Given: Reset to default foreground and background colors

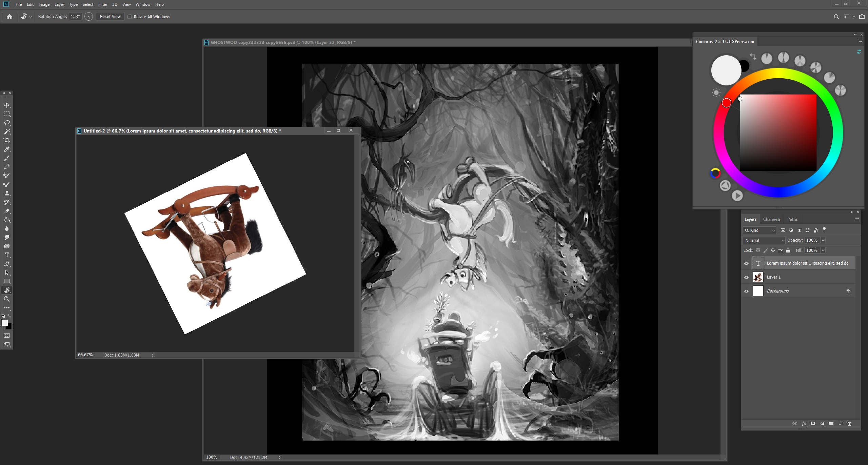Looking at the screenshot, I should coord(3,316).
